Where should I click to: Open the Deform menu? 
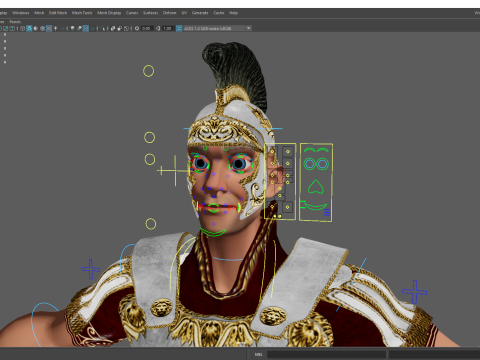pyautogui.click(x=169, y=13)
